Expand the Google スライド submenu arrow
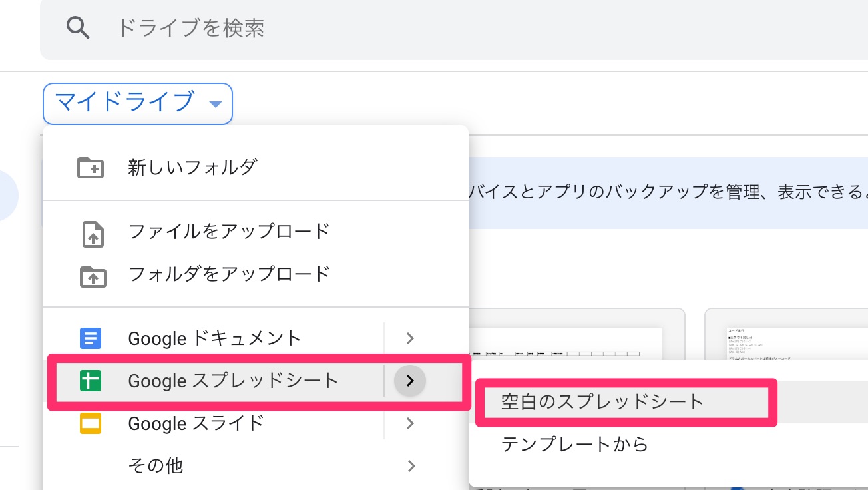This screenshot has width=868, height=490. pos(410,423)
